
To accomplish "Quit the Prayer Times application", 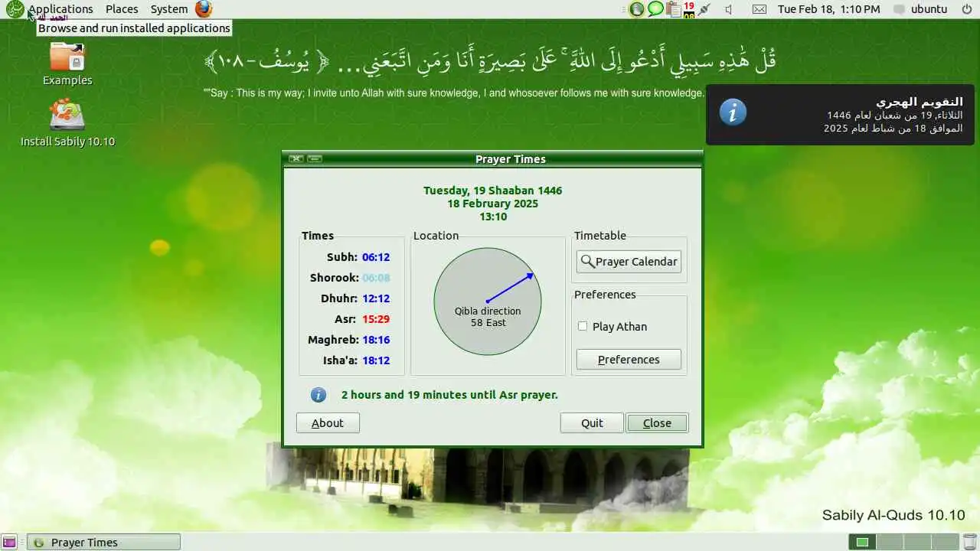I will coord(592,423).
